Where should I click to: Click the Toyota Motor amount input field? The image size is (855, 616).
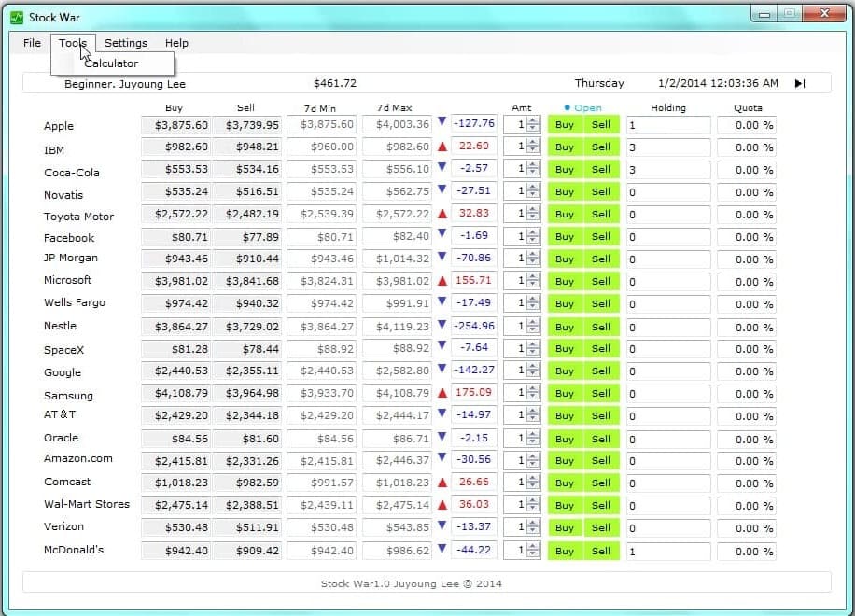(x=514, y=215)
